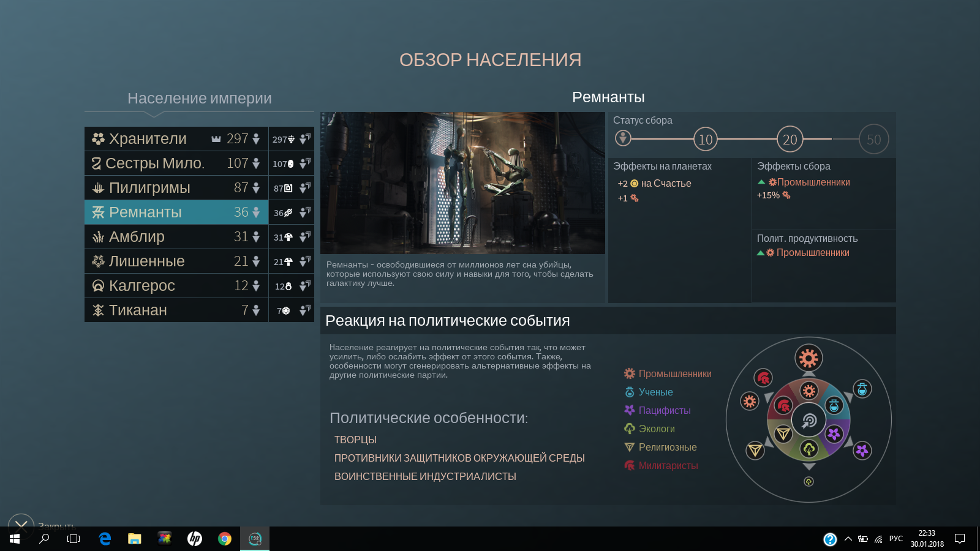980x551 pixels.
Task: Click the move-population icon in the Тиканан row
Action: (x=305, y=310)
